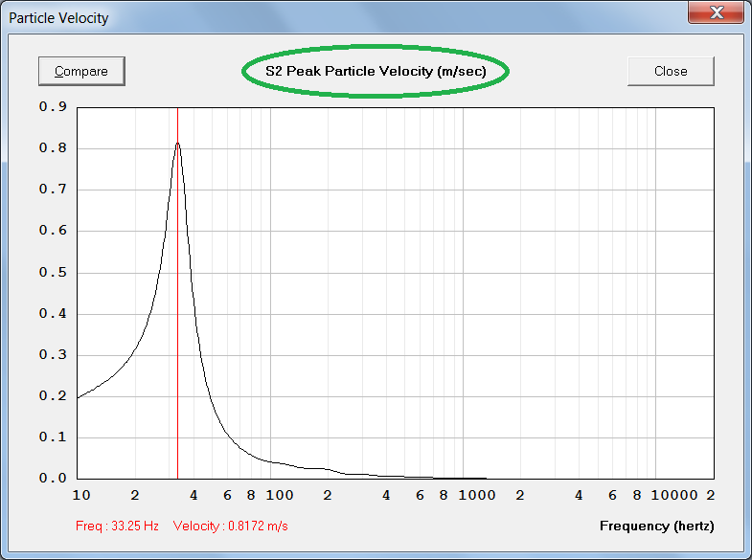Screen dimensions: 752x560
Task: Click the 10000 x-axis label
Action: coord(674,495)
